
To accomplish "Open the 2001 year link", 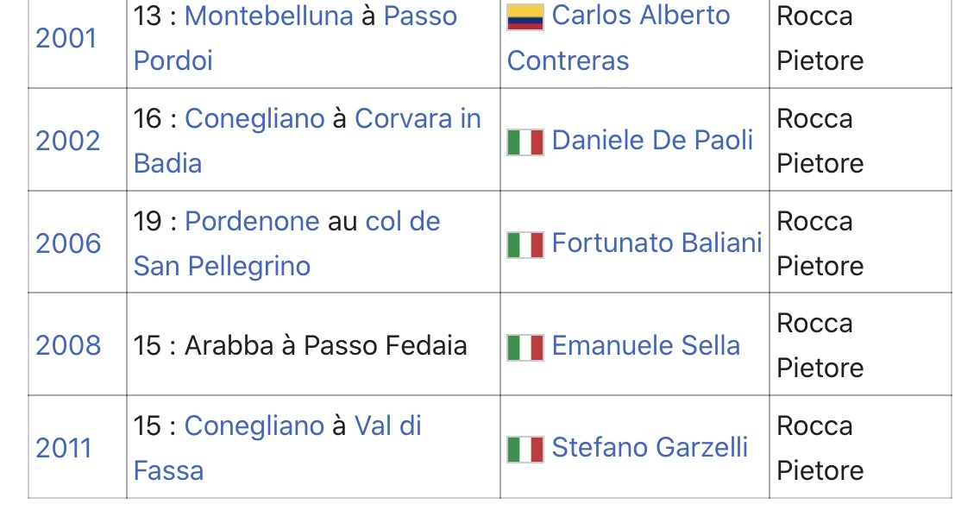I will [x=66, y=39].
